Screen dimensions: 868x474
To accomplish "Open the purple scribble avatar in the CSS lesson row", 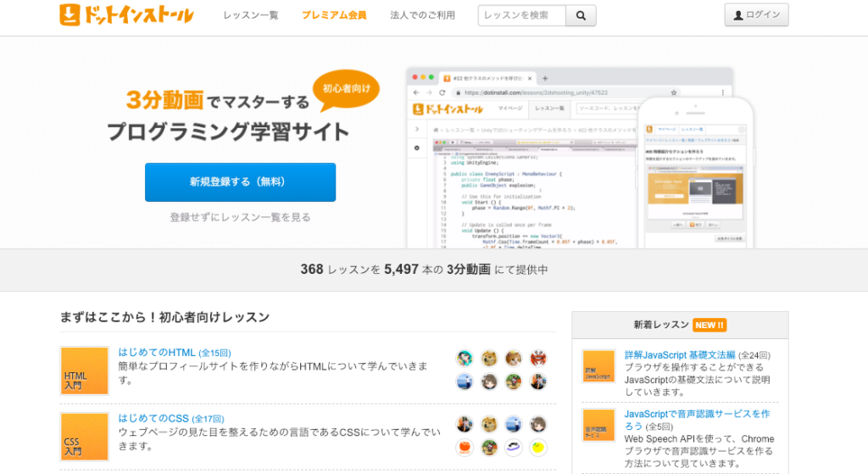I will pos(514,448).
